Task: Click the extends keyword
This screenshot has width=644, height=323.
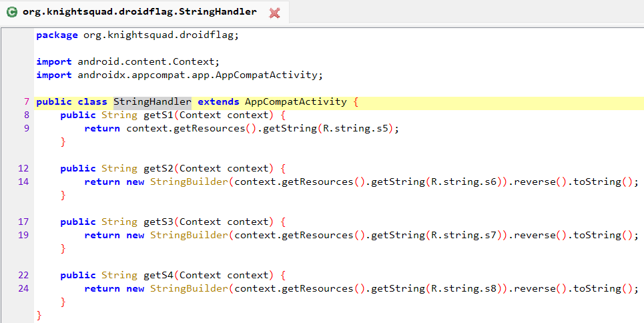Action: [x=218, y=101]
